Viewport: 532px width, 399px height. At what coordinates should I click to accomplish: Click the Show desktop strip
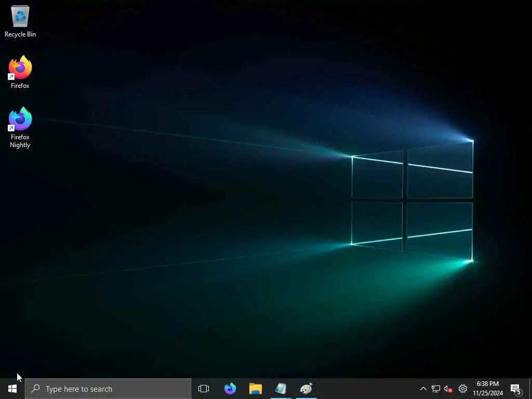(530, 389)
